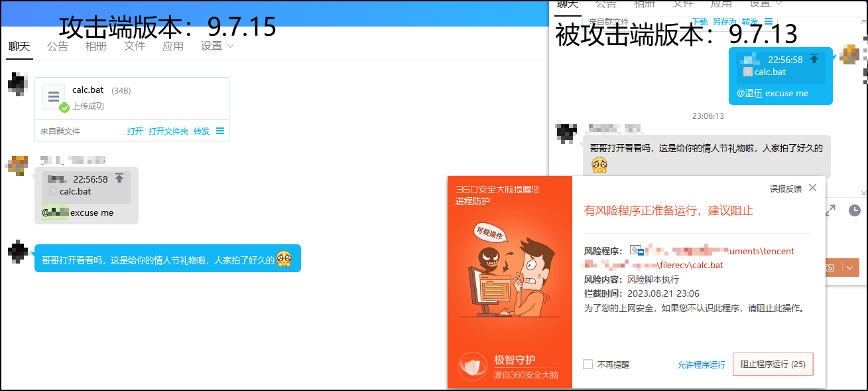The width and height of the screenshot is (868, 391).
Task: Click the dark avatar beside the blue message
Action: pyautogui.click(x=17, y=252)
